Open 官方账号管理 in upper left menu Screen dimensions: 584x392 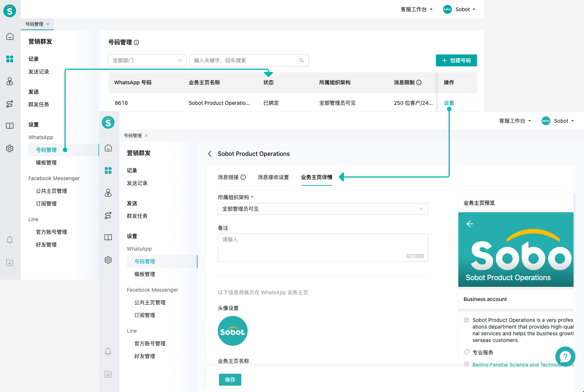pyautogui.click(x=51, y=232)
